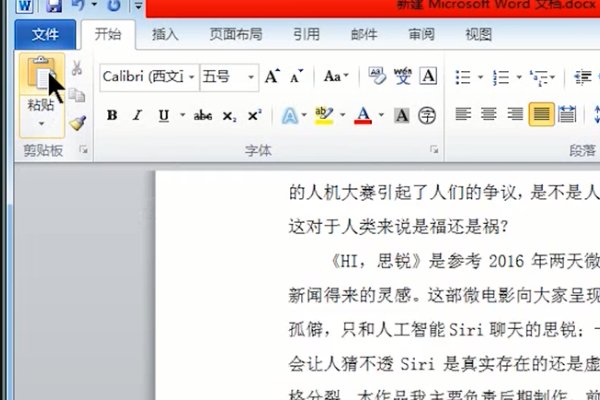The width and height of the screenshot is (600, 400).
Task: Toggle Underline formatting
Action: [x=164, y=115]
